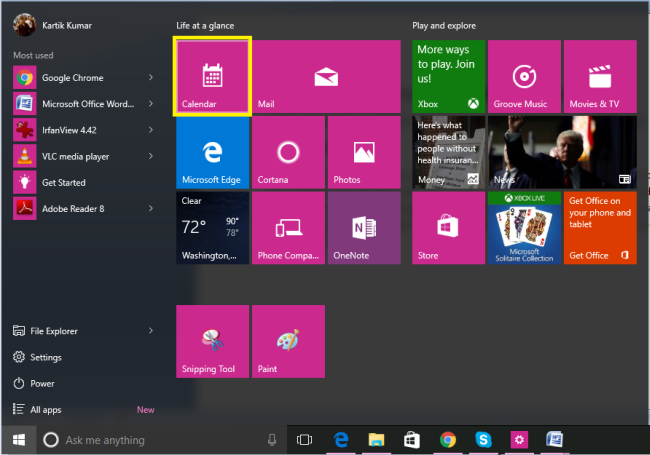Open the News tile with photo
Screen dimensions: 650x455
click(x=562, y=152)
